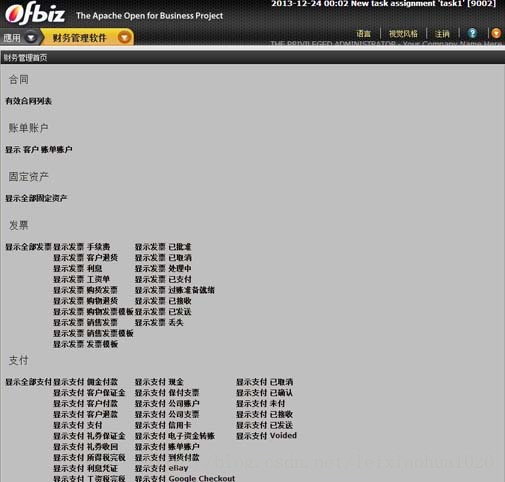Open the new task assignment 'task1' notification
This screenshot has height=482, width=505.
click(x=383, y=4)
